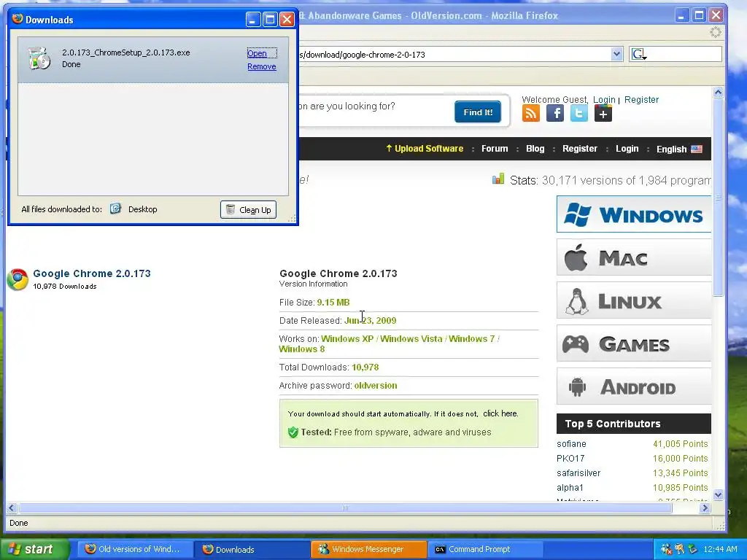Click the Login link beside Welcome Guest
747x560 pixels.
[x=604, y=99]
